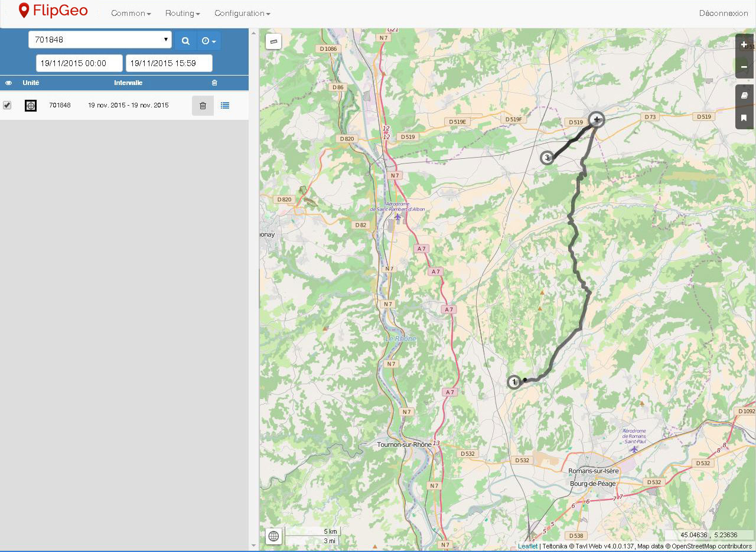The image size is (756, 552).
Task: Select the ruler measure tool on the map
Action: (x=273, y=41)
